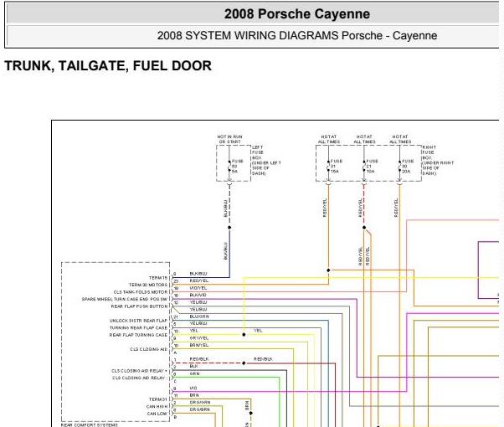Click the "CLS CLOSING AID RELAY +" label
Screen dimensions: 504x427
click(x=139, y=371)
